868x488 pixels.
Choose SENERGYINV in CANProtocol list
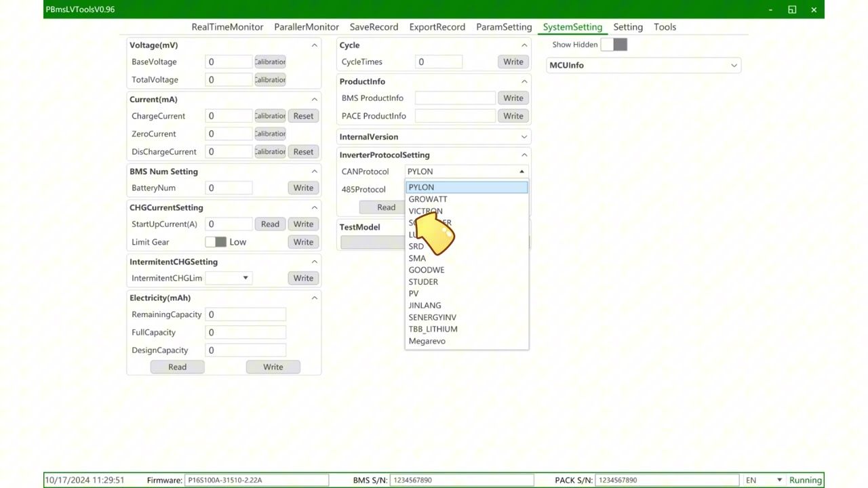467,317
